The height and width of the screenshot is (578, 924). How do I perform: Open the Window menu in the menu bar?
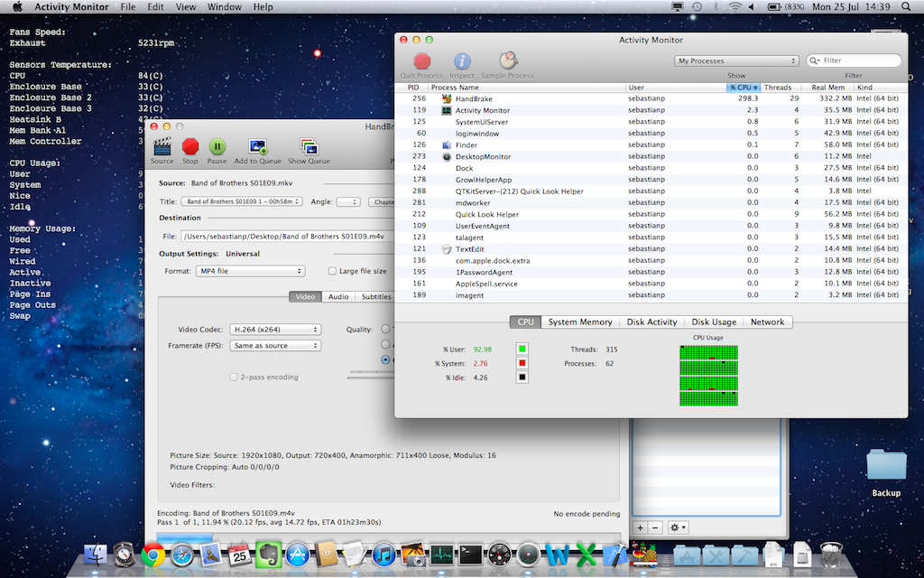pyautogui.click(x=224, y=7)
